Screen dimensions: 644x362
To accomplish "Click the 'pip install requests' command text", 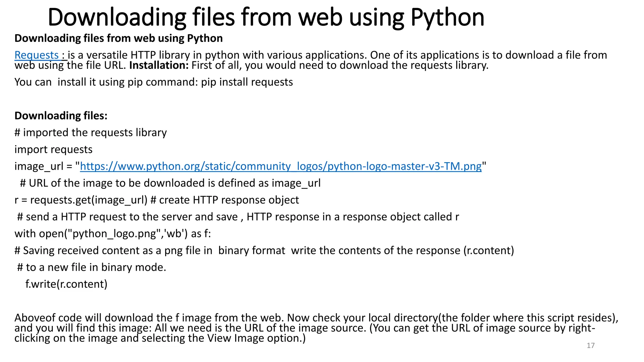I will 247,82.
